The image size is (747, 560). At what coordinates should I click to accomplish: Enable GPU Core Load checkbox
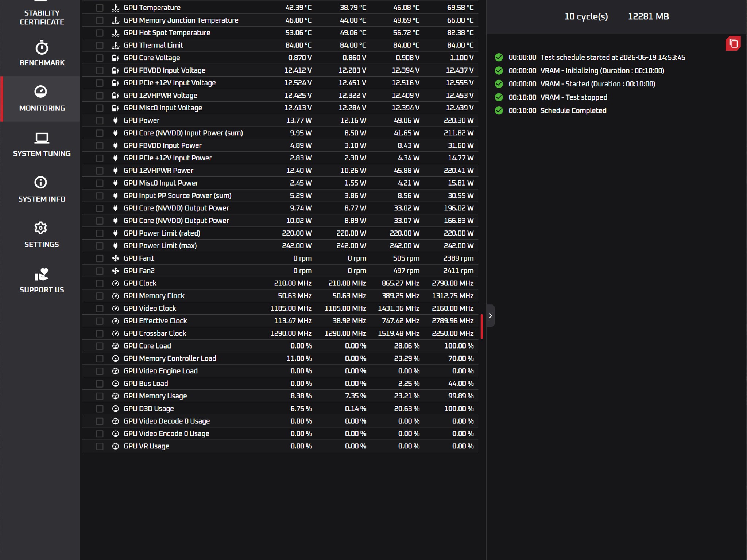coord(100,346)
